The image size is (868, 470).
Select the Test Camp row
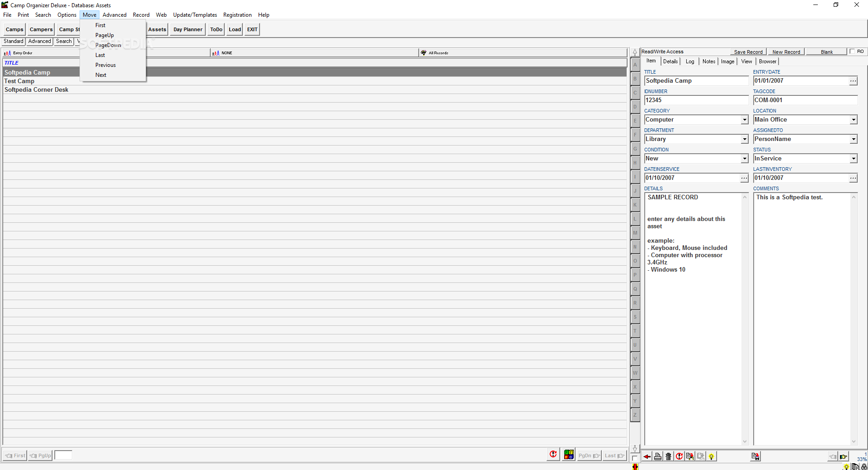coord(315,81)
